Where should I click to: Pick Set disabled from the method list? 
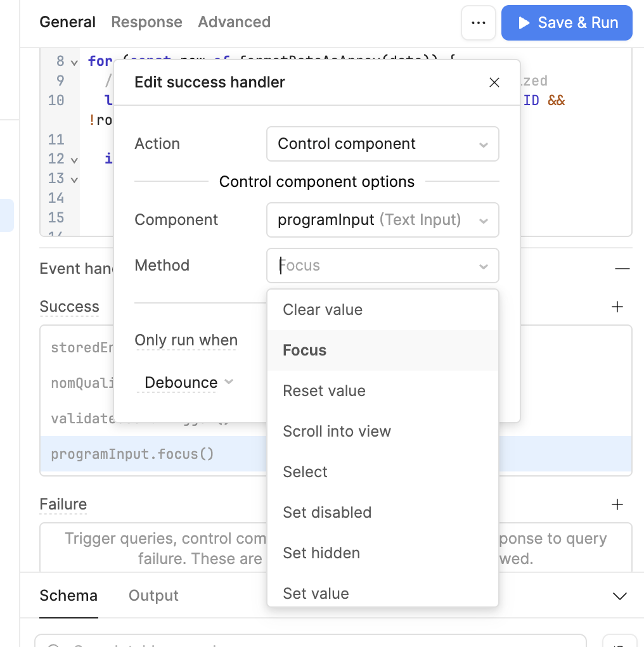(327, 513)
